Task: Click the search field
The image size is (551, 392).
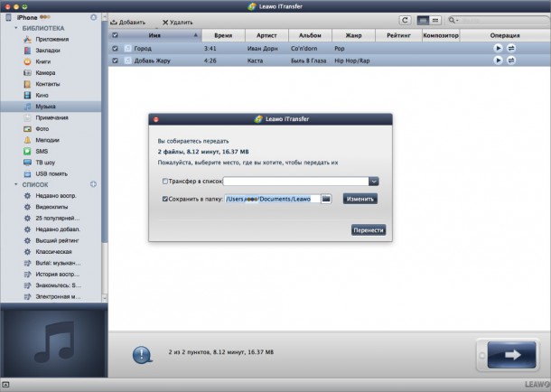Action: [499, 21]
